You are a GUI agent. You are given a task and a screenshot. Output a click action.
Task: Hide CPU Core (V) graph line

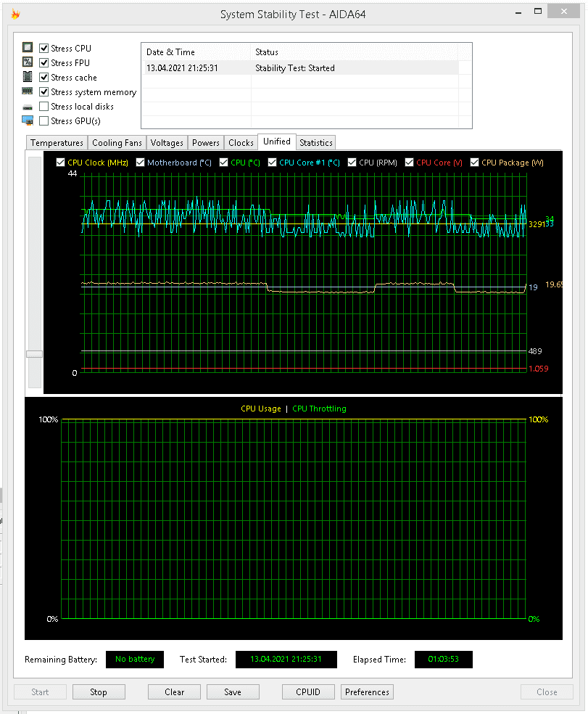point(409,163)
